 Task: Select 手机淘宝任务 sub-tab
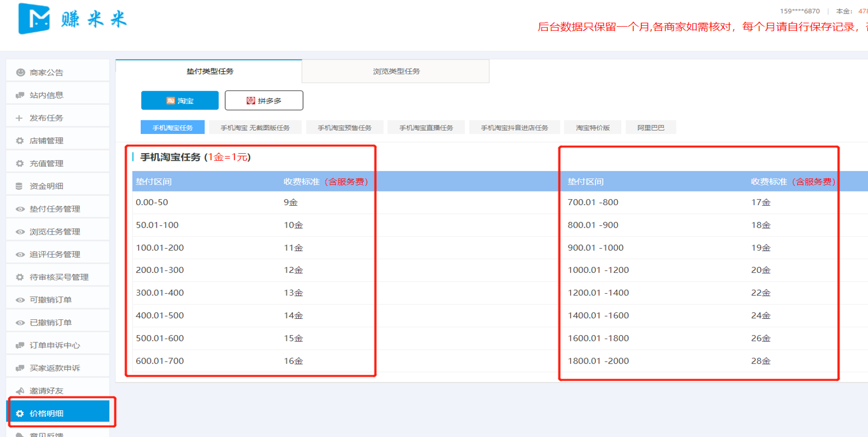tap(172, 127)
